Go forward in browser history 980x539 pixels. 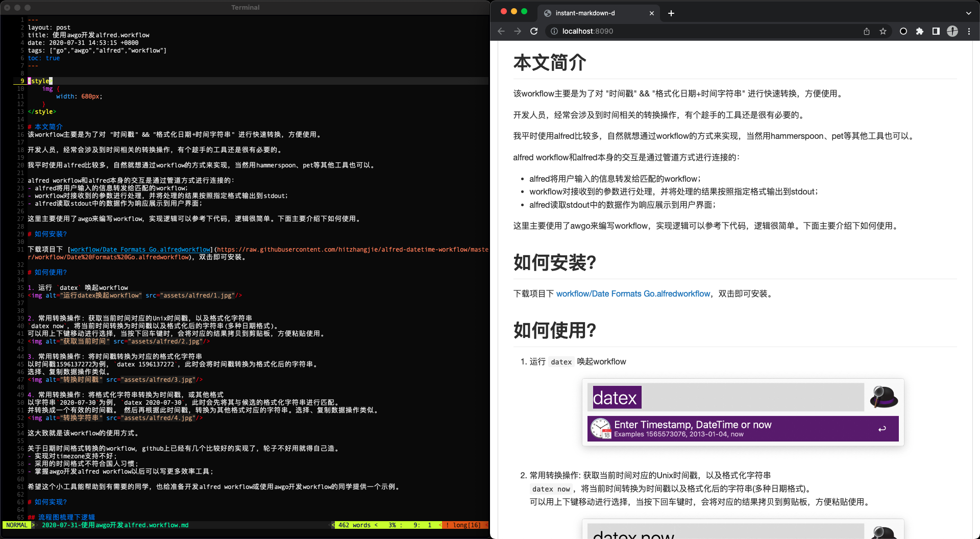(518, 31)
